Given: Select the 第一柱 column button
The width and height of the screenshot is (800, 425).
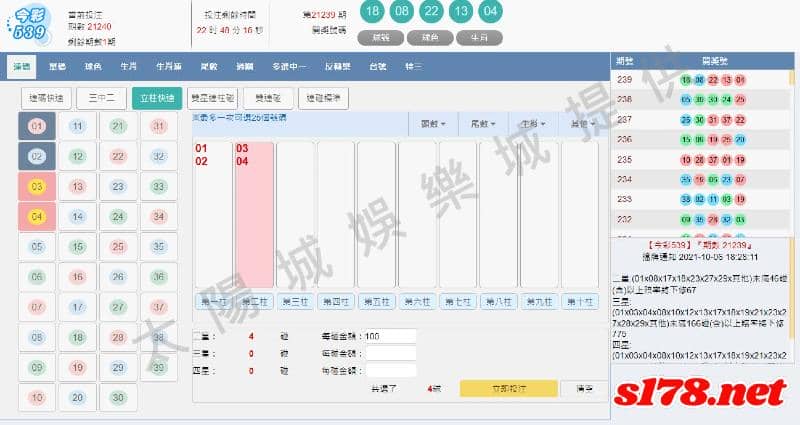Looking at the screenshot, I should pos(214,302).
